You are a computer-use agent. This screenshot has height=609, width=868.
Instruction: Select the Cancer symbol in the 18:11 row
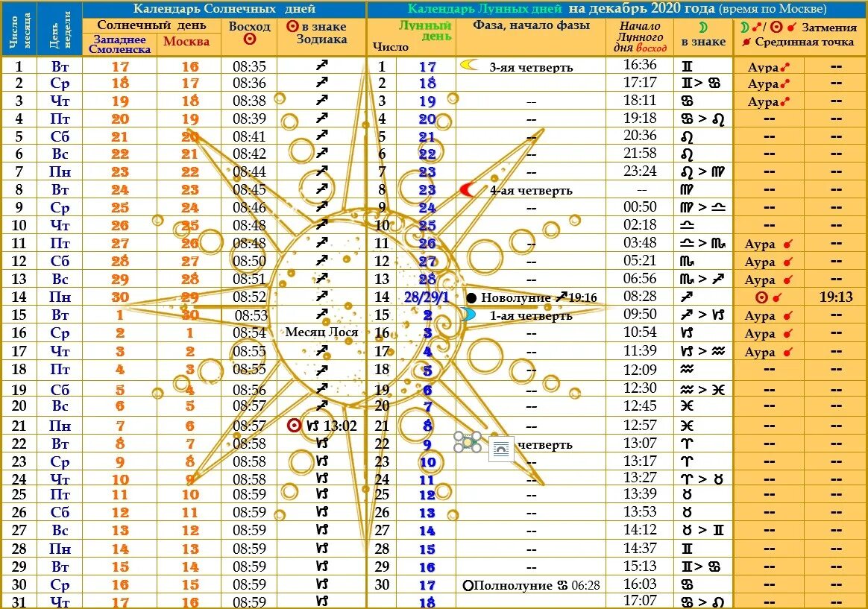click(687, 101)
